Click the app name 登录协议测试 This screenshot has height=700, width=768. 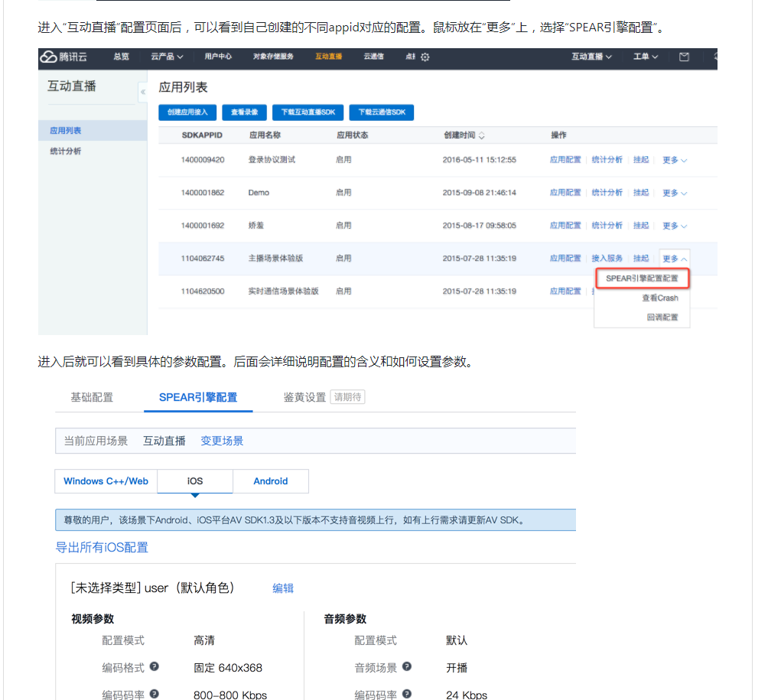click(x=272, y=160)
